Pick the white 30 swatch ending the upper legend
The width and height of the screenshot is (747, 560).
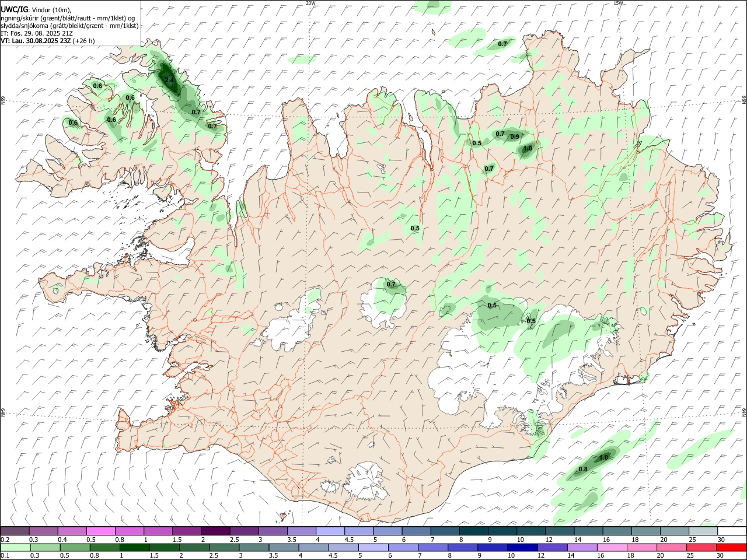(x=732, y=531)
